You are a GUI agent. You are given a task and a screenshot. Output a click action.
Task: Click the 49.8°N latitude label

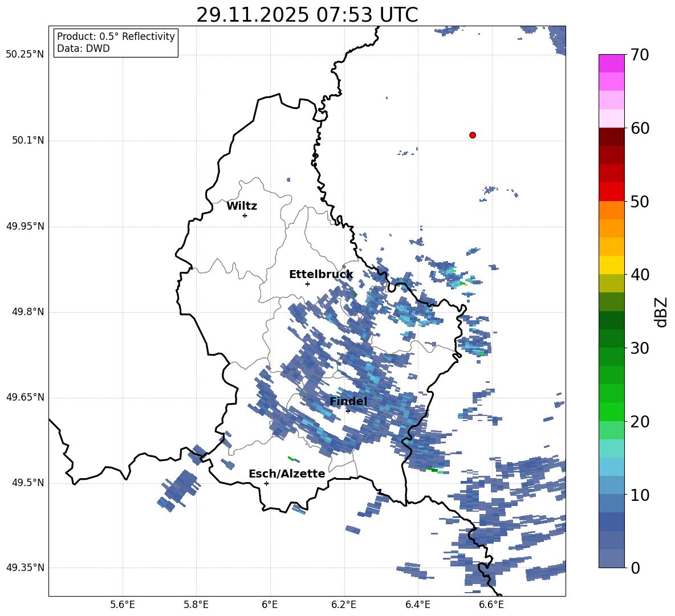tap(28, 312)
